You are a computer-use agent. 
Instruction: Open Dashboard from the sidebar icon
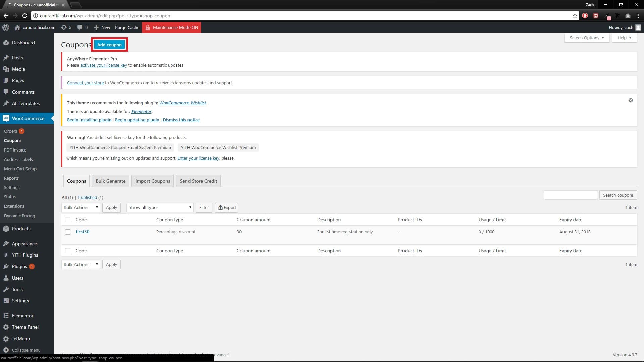click(x=6, y=43)
